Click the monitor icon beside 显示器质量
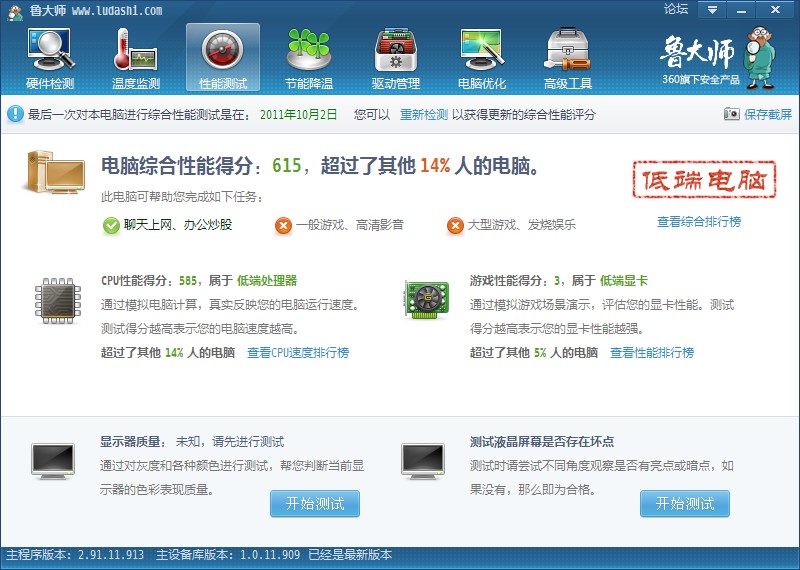 coord(53,461)
